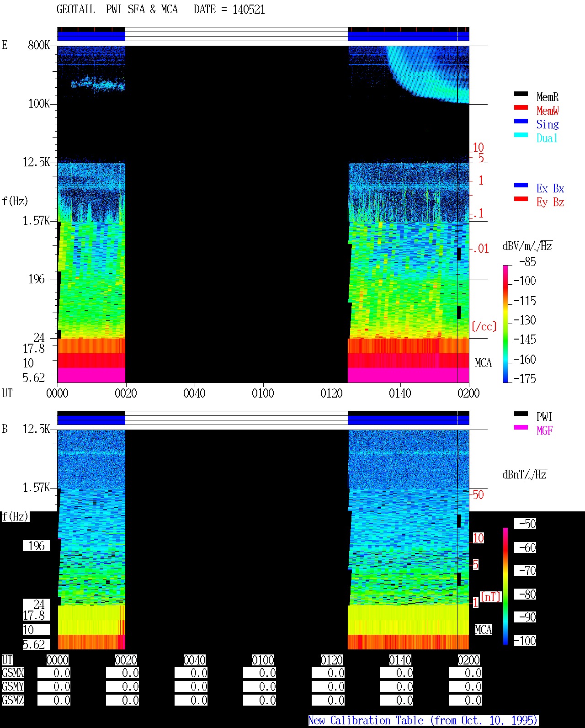Click the -80 color scale value
Screen dimensions: 585x728
(x=525, y=594)
